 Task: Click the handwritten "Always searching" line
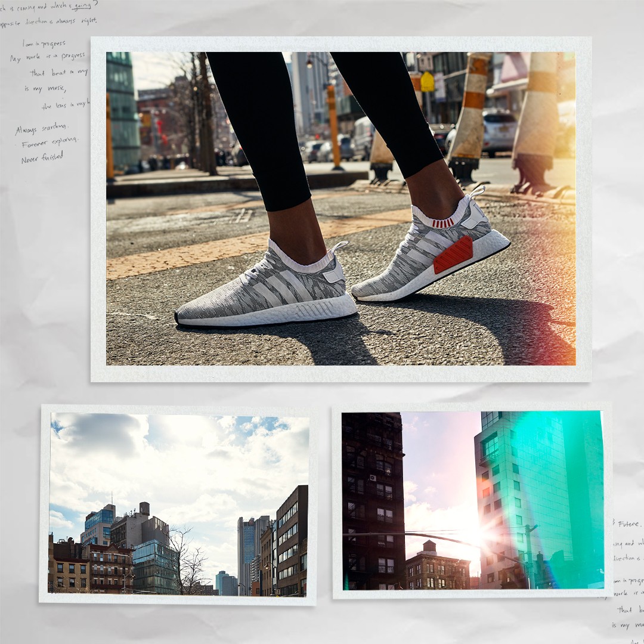tap(42, 129)
